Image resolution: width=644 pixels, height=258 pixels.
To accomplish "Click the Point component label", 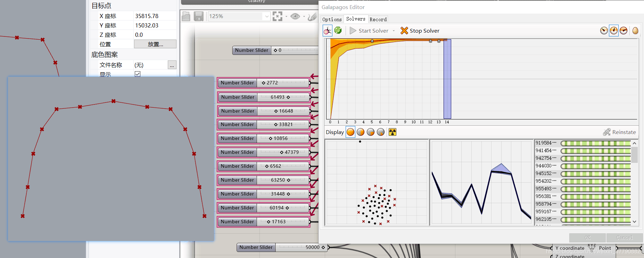I will pos(605,248).
